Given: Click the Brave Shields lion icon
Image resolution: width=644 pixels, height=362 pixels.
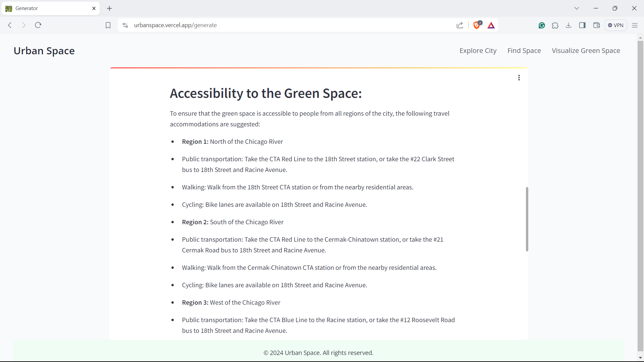Looking at the screenshot, I should [x=477, y=25].
